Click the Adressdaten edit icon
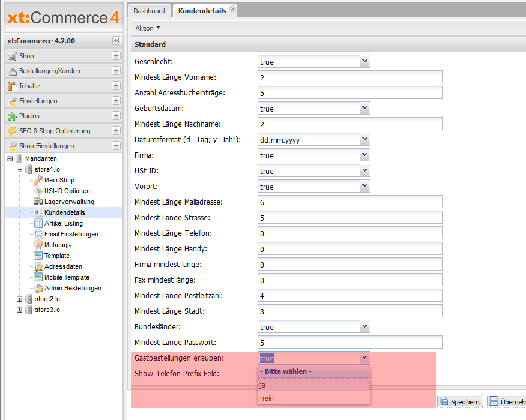 click(x=38, y=266)
